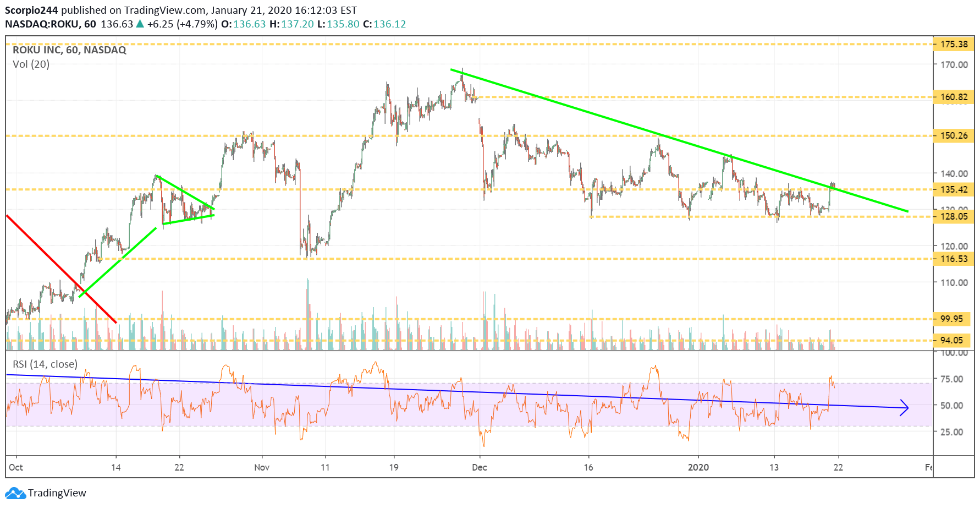Click the TradingView cloud logo icon

[x=15, y=493]
